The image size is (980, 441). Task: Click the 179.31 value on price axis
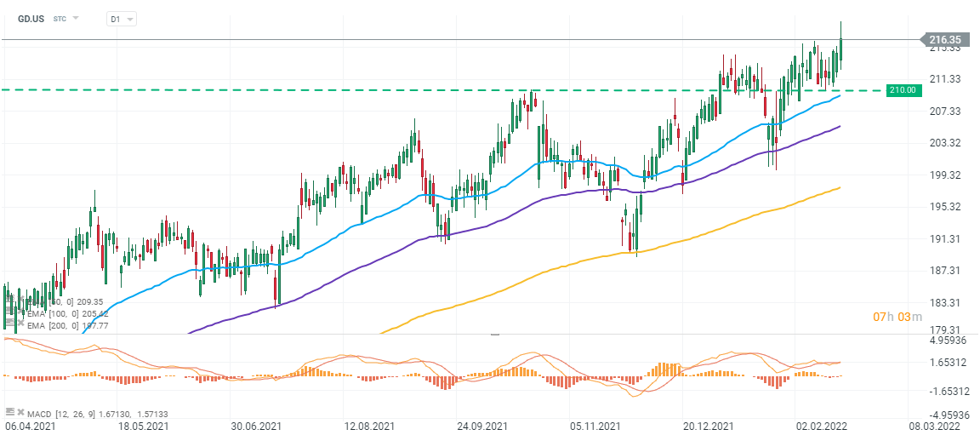[x=944, y=329]
